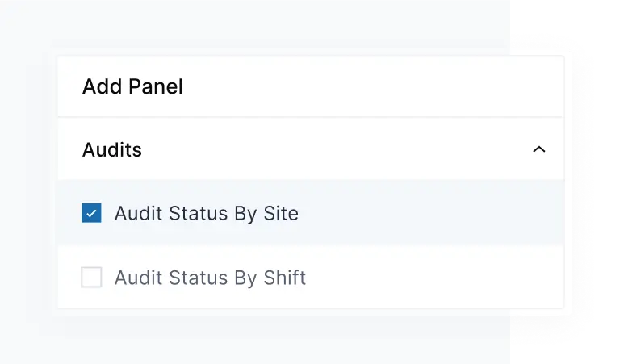Click the up-arrow chevron icon

tap(539, 149)
